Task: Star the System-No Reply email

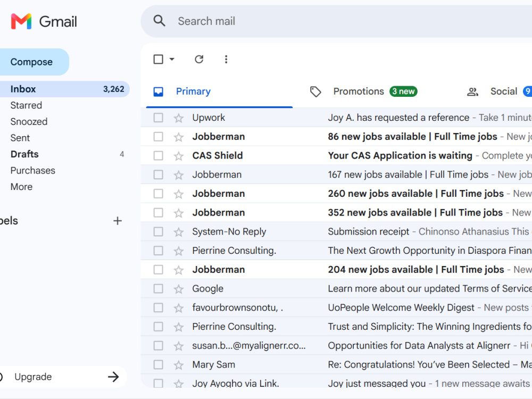Action: (x=178, y=232)
